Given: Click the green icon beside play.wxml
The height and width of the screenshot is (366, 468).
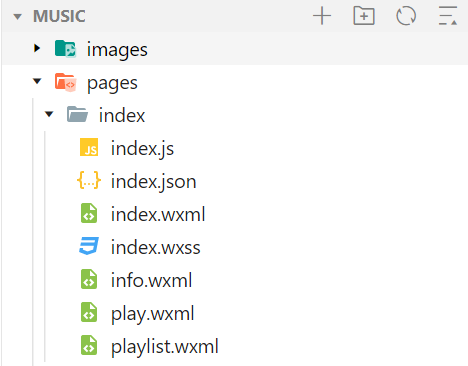Looking at the screenshot, I should coord(89,312).
